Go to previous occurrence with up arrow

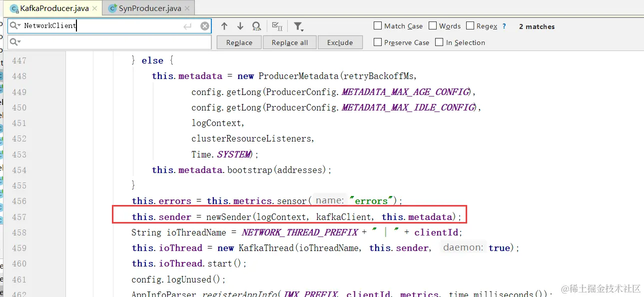coord(224,26)
